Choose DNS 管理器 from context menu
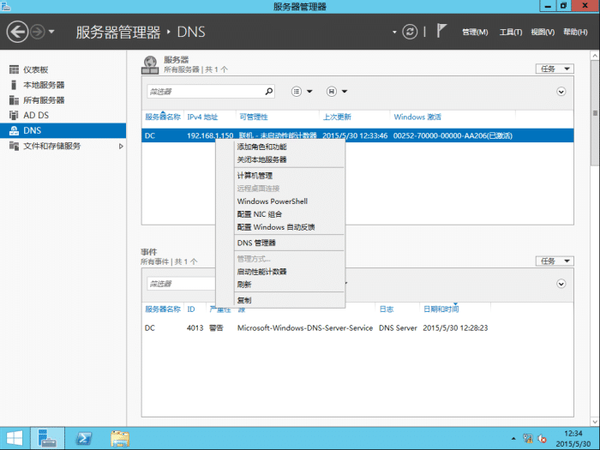The height and width of the screenshot is (450, 600). click(256, 243)
